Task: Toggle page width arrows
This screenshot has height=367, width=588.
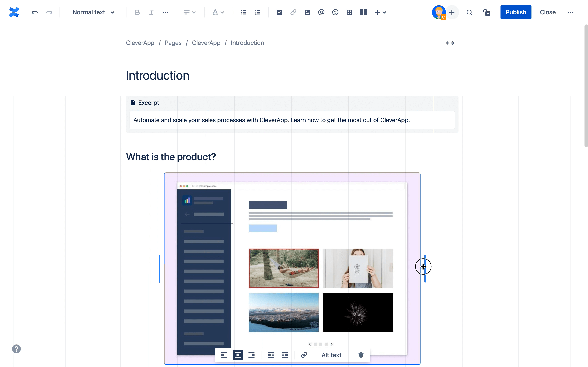Action: pyautogui.click(x=450, y=43)
